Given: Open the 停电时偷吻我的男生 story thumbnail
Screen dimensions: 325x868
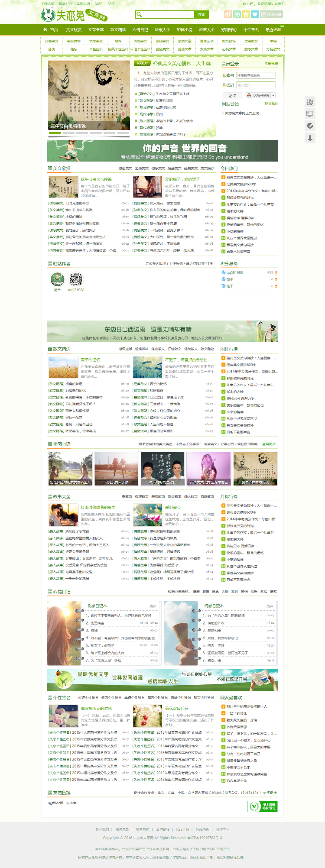Looking at the screenshot, I should (x=63, y=515).
